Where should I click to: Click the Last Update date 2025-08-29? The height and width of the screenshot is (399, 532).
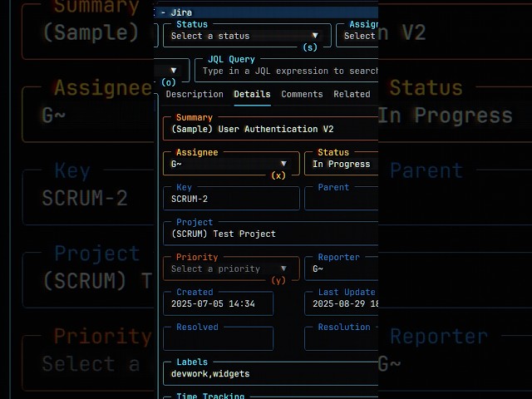click(342, 303)
